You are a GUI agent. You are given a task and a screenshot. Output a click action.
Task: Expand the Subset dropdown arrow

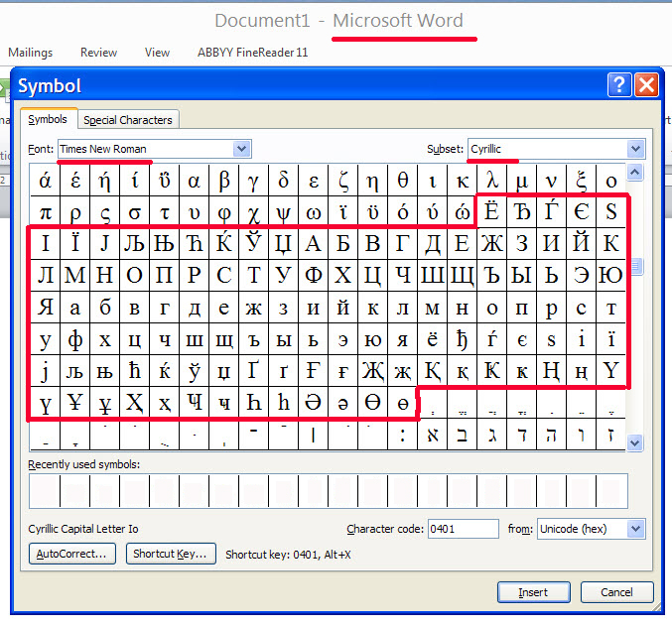[x=635, y=149]
